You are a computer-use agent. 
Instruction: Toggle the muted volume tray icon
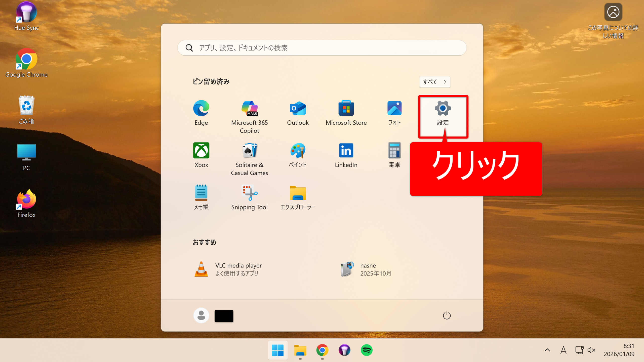point(591,350)
